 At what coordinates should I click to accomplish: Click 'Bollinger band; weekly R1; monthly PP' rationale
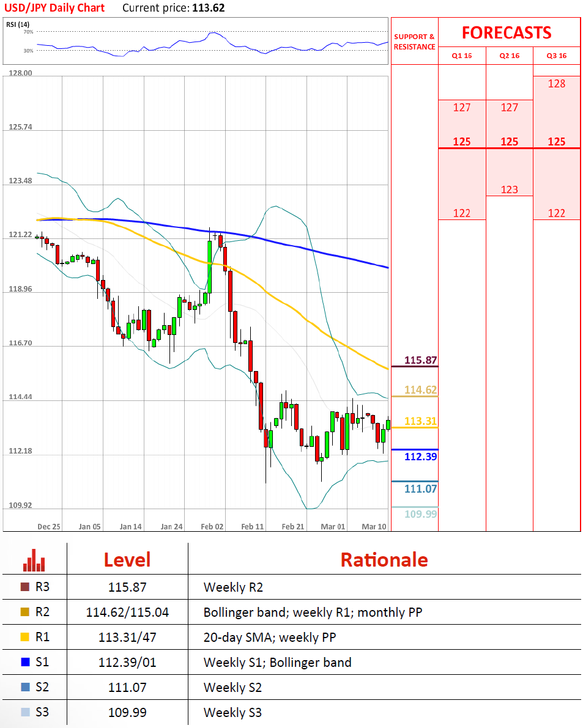[x=313, y=612]
